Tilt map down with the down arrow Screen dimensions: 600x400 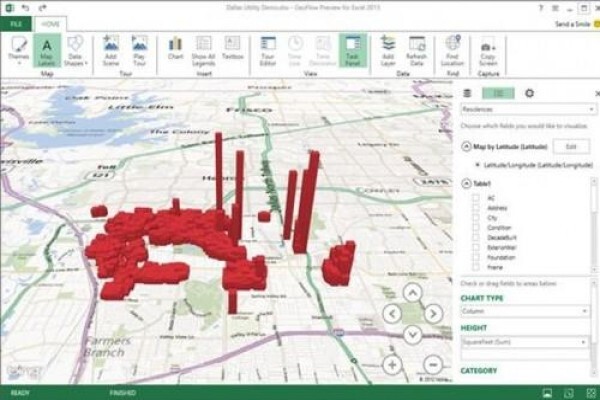(412, 335)
